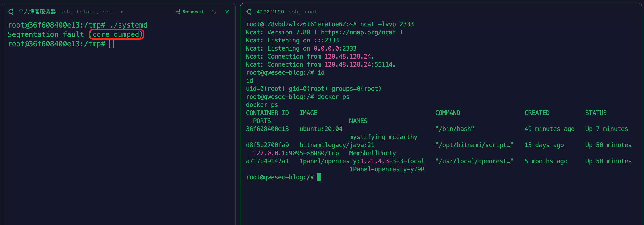The width and height of the screenshot is (644, 225).
Task: Click the Ubuntu icon for 个人博客服务器 pane
Action: [x=10, y=12]
